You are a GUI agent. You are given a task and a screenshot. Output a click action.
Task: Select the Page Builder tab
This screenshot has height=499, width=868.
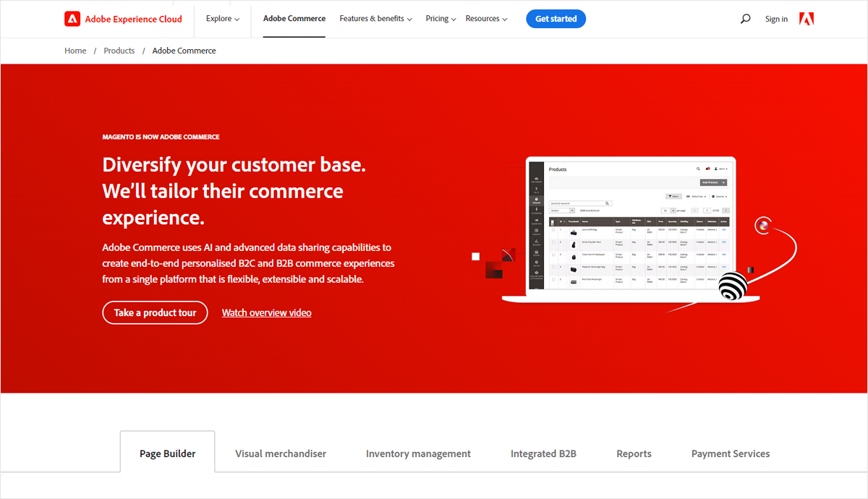click(168, 453)
